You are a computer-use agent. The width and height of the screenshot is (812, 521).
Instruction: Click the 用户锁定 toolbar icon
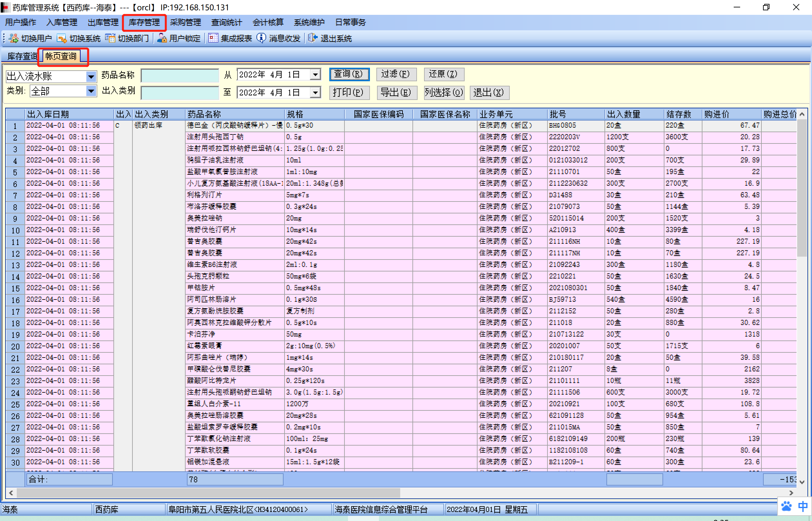point(162,38)
